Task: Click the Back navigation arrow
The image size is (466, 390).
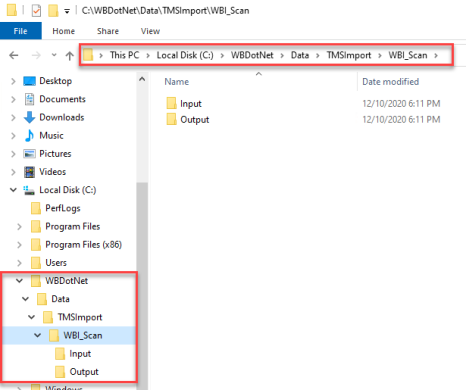Action: [14, 55]
